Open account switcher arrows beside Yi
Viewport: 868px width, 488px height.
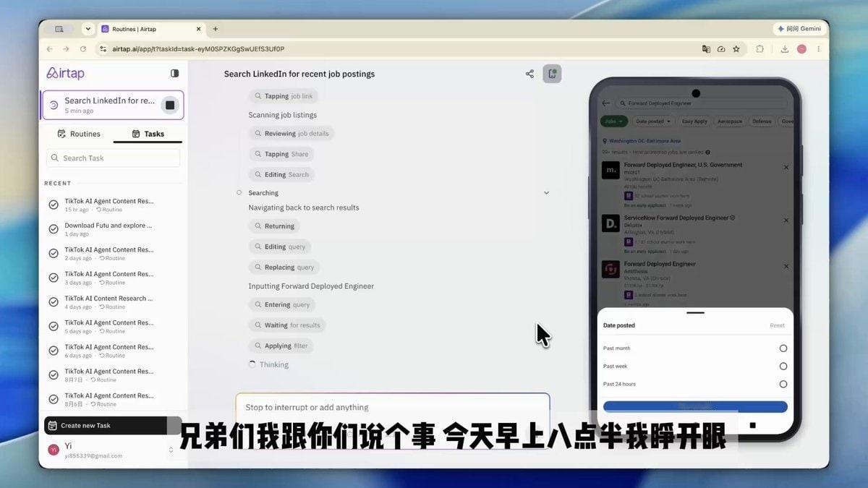tap(171, 450)
